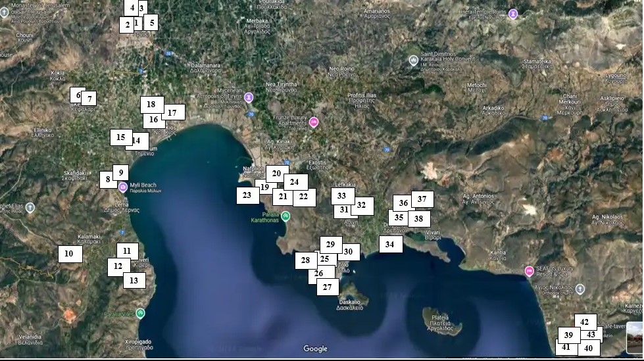644x361 pixels.
Task: Click numbered marker 34 on the coast
Action: pyautogui.click(x=391, y=245)
